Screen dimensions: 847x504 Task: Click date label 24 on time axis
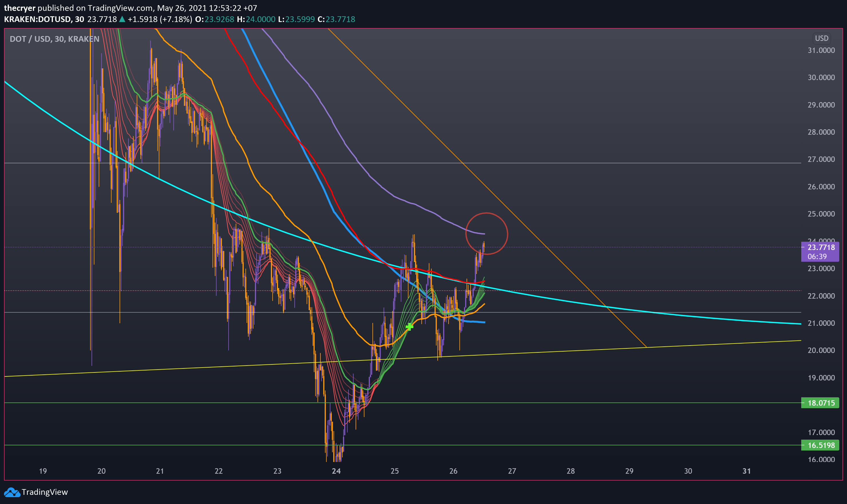(x=336, y=471)
